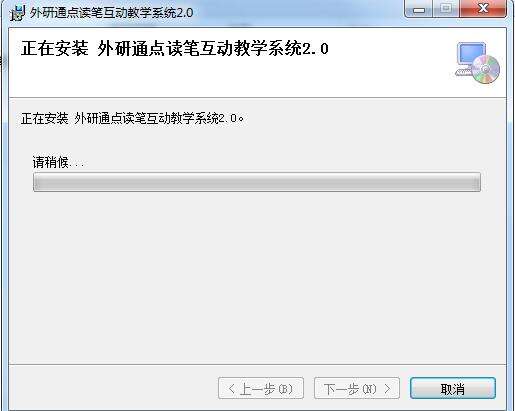Minimize the installer window
Screen dimensions: 515x411
pos(419,9)
